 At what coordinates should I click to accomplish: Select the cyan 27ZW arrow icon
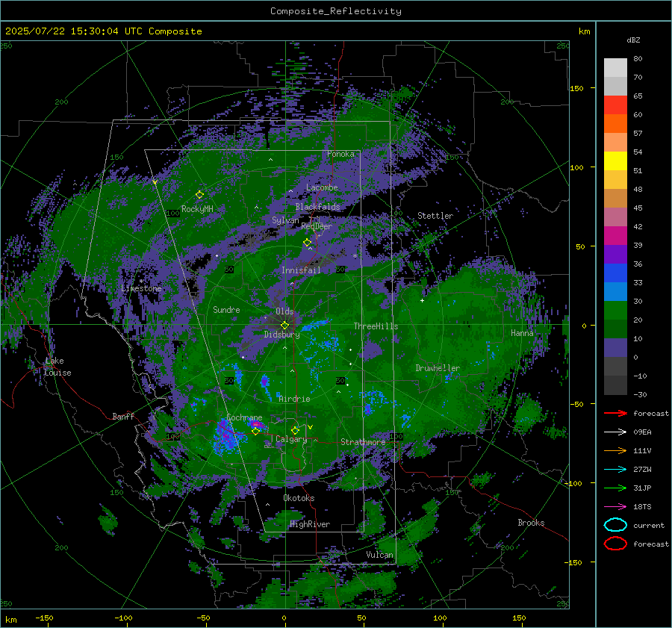pyautogui.click(x=615, y=470)
